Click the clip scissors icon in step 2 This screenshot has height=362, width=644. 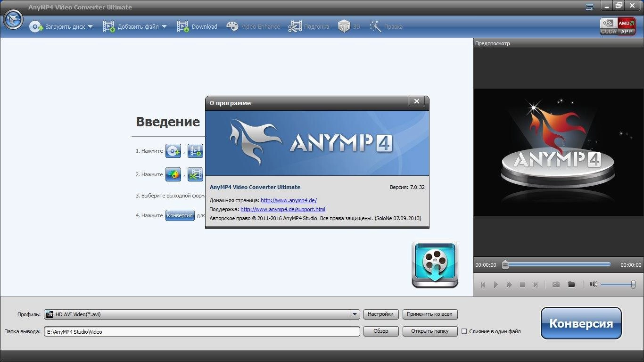[x=196, y=174]
